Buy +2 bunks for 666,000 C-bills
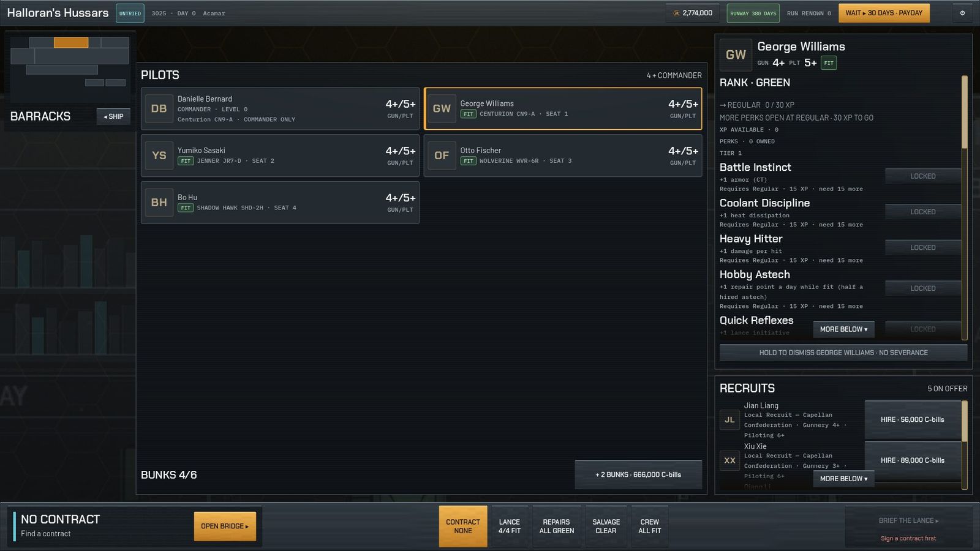The height and width of the screenshot is (551, 980). tap(638, 474)
